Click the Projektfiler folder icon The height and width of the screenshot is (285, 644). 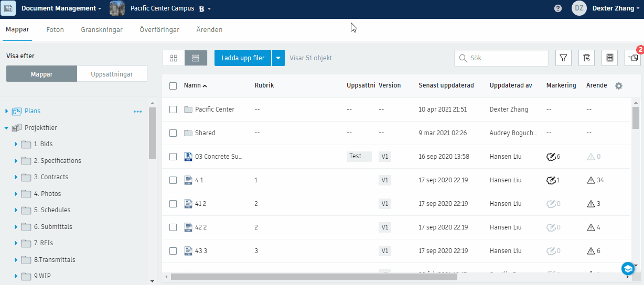point(16,128)
